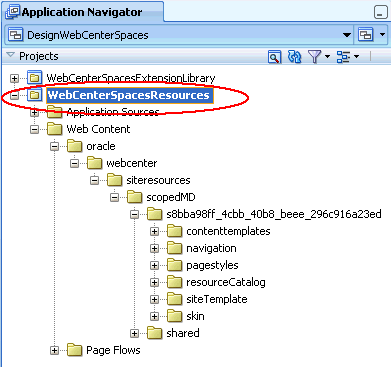This screenshot has width=391, height=367.
Task: Open the filter dropdown arrow
Action: coord(327,57)
